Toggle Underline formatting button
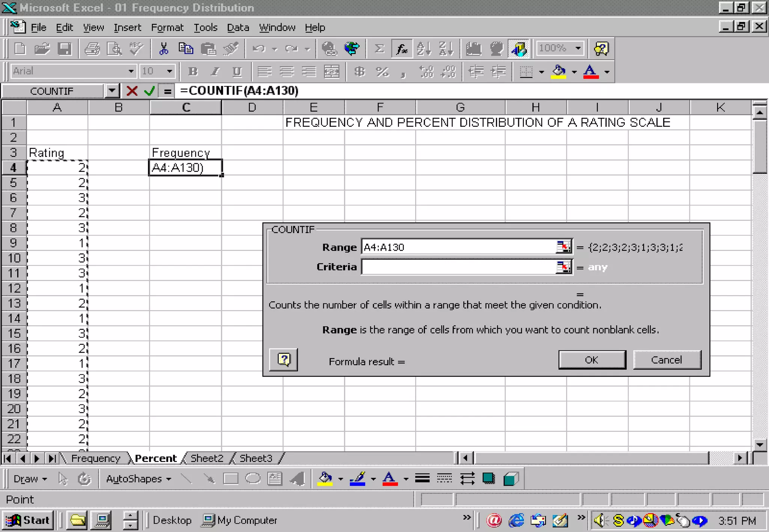 tap(237, 71)
